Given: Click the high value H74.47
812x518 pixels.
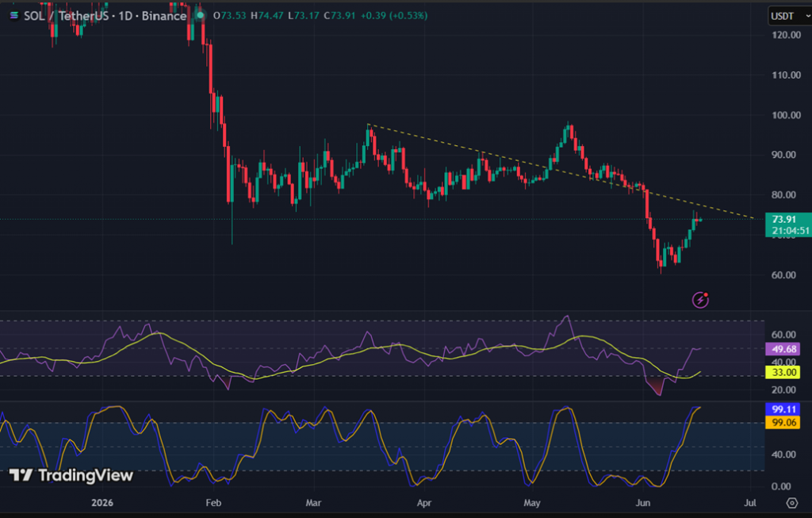Looking at the screenshot, I should click(266, 16).
